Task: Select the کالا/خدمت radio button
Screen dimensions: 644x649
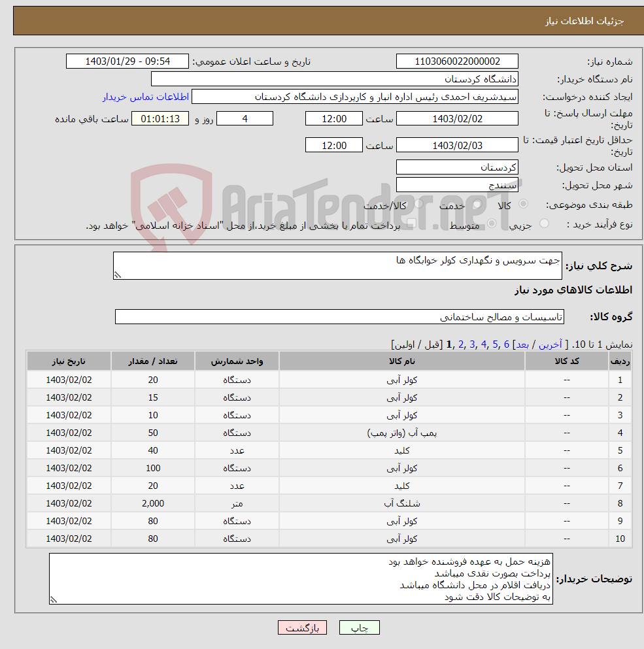Action: coord(418,204)
